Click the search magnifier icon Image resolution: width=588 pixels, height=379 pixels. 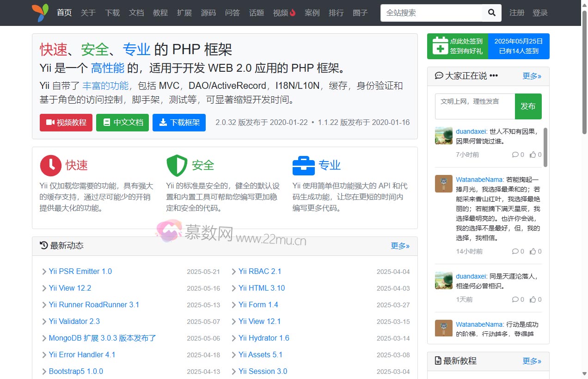(x=491, y=13)
